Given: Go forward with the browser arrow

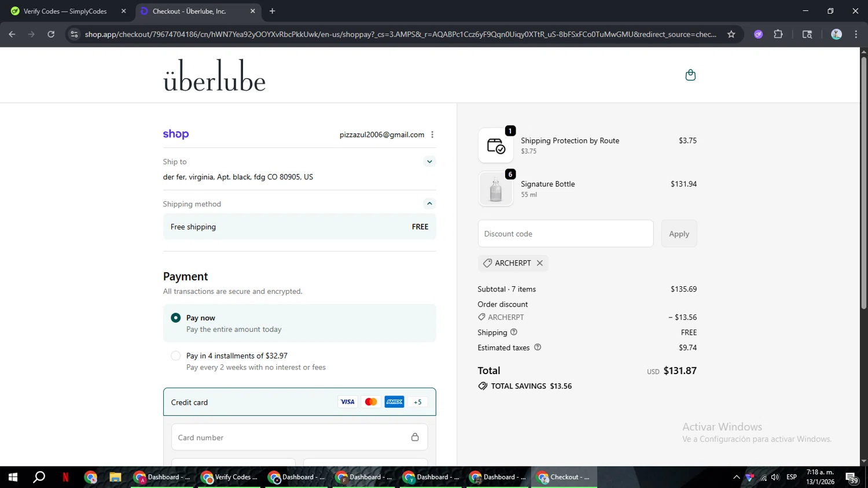Looking at the screenshot, I should coord(31,34).
